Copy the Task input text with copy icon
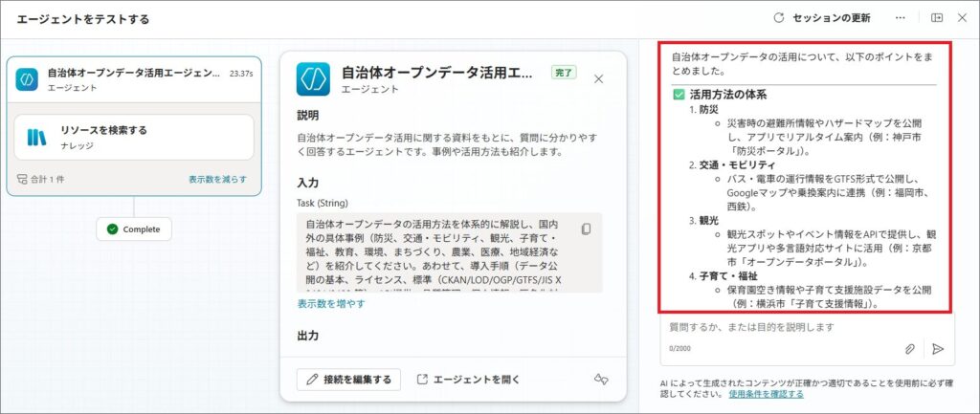 point(587,229)
